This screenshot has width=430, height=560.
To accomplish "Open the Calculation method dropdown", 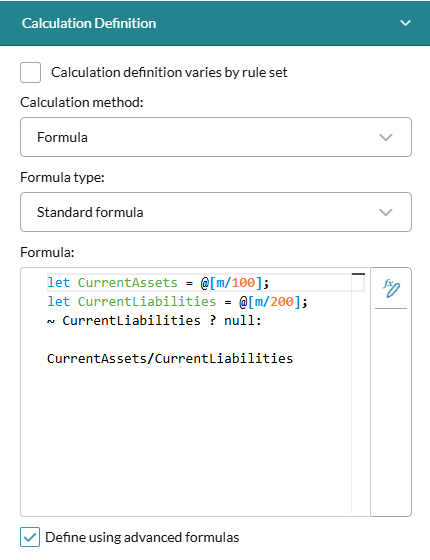I will 216,137.
